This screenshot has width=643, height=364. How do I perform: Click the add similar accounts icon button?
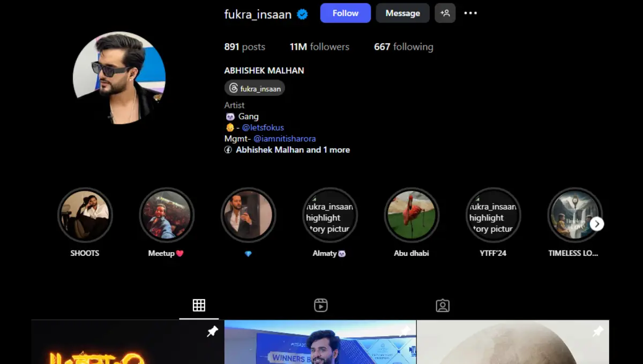point(445,13)
